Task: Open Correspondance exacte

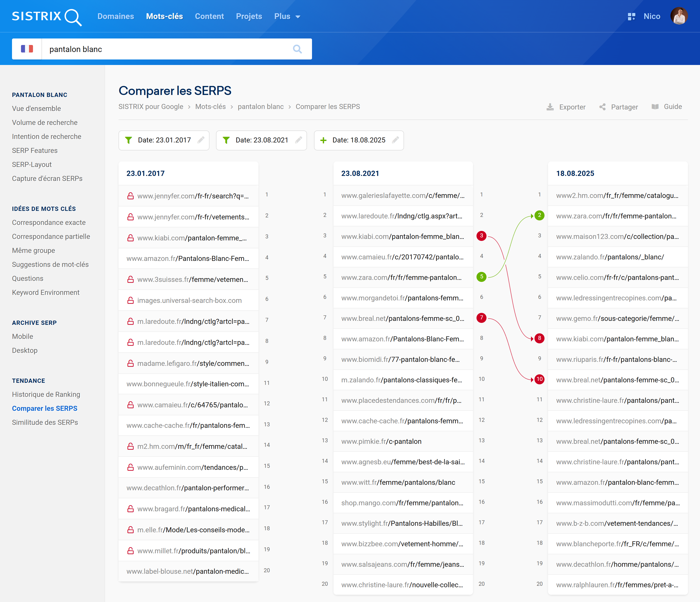Action: tap(49, 222)
